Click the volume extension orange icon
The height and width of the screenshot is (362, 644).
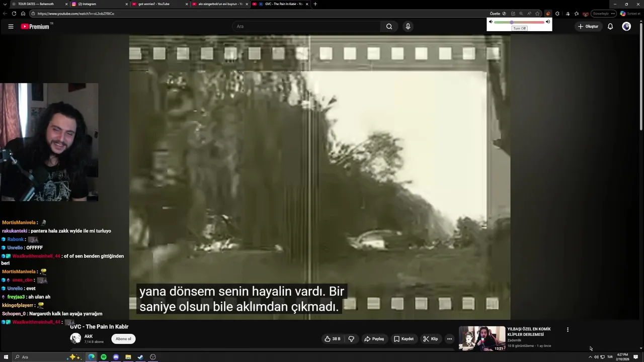[x=548, y=14]
